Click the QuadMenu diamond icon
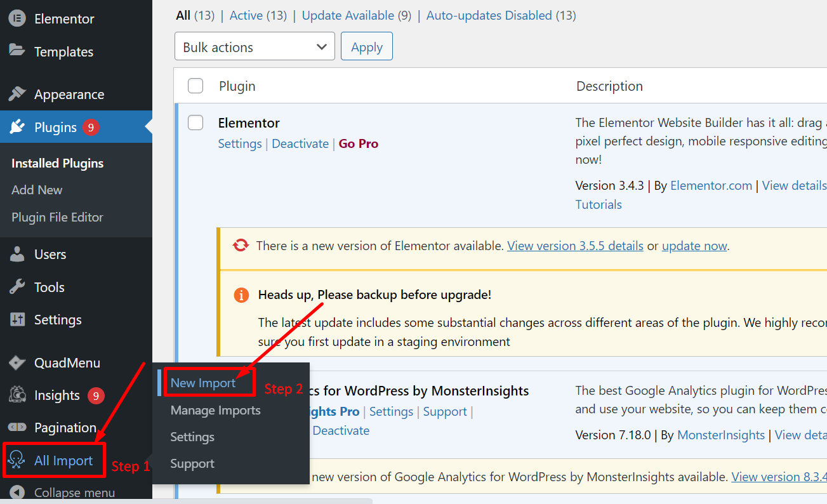This screenshot has width=827, height=504. pyautogui.click(x=16, y=362)
